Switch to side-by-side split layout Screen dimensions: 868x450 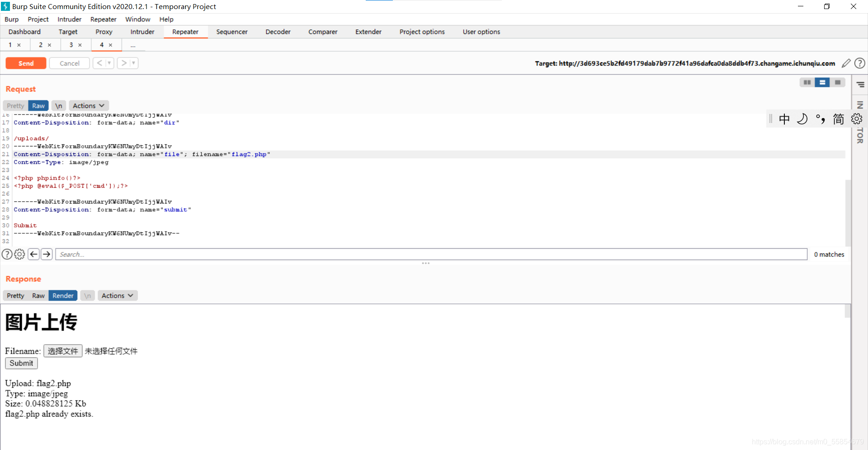coord(807,82)
